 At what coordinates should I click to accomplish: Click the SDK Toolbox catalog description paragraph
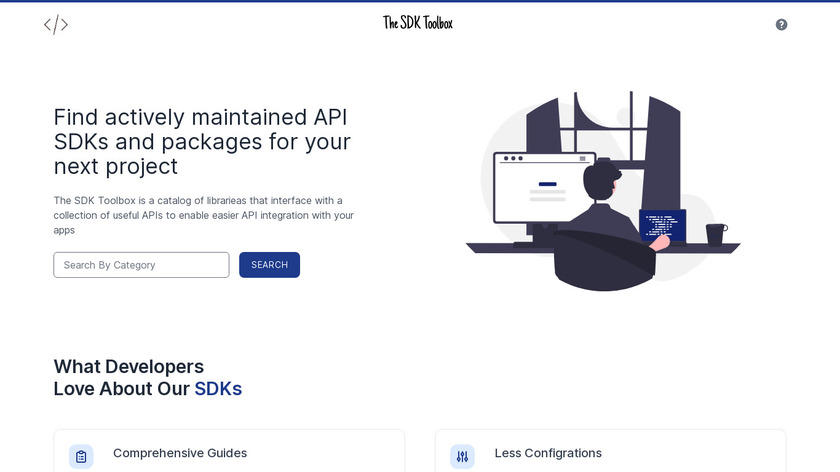pyautogui.click(x=204, y=215)
